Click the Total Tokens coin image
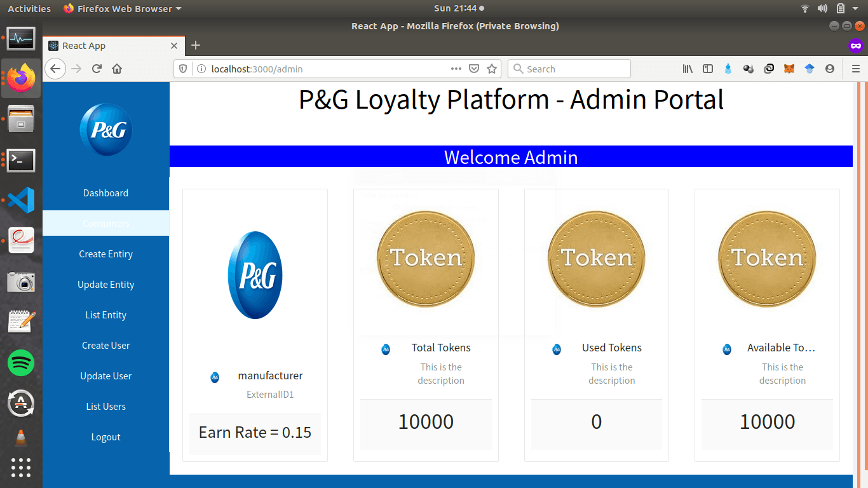 [426, 258]
